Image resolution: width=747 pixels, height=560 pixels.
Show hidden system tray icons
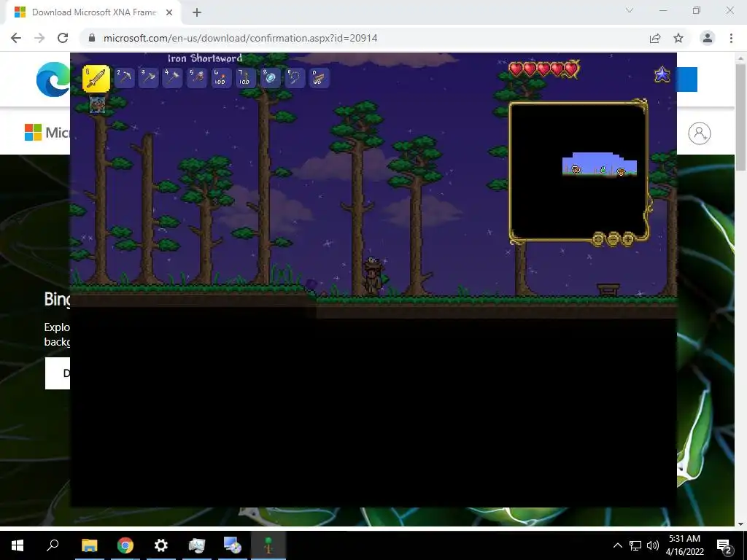pyautogui.click(x=617, y=545)
